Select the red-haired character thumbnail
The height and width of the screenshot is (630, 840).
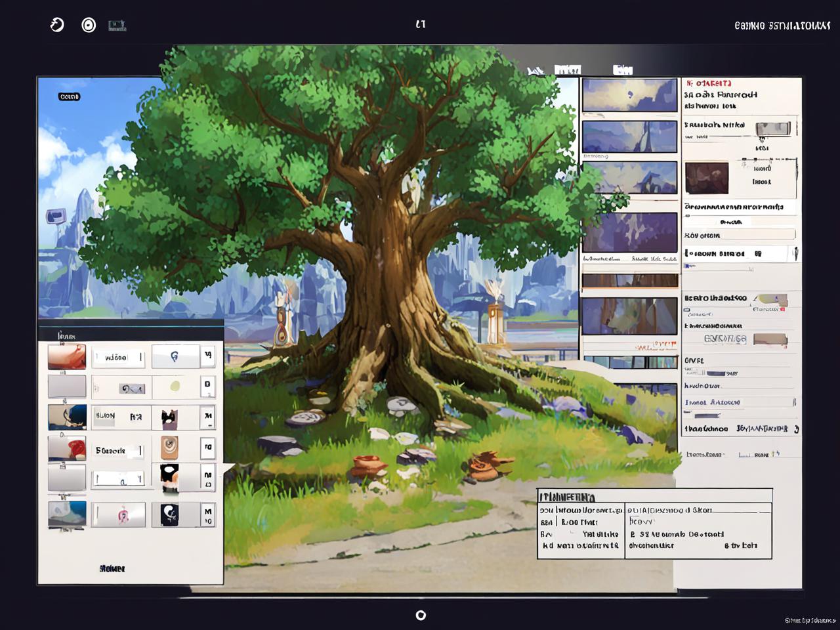pos(67,448)
